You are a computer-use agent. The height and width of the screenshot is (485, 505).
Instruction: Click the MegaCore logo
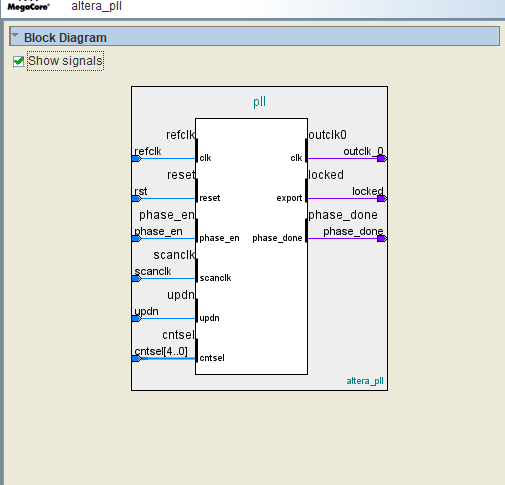coord(28,6)
